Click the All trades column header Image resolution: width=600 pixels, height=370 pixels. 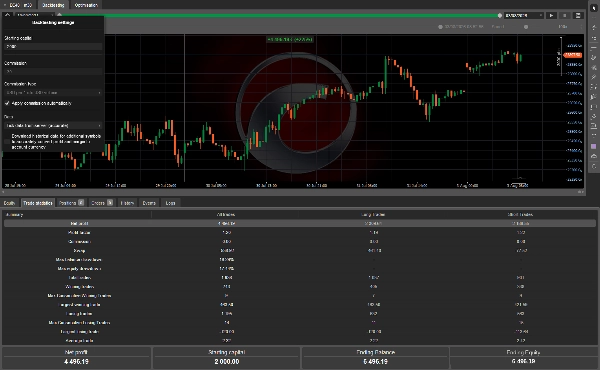226,215
